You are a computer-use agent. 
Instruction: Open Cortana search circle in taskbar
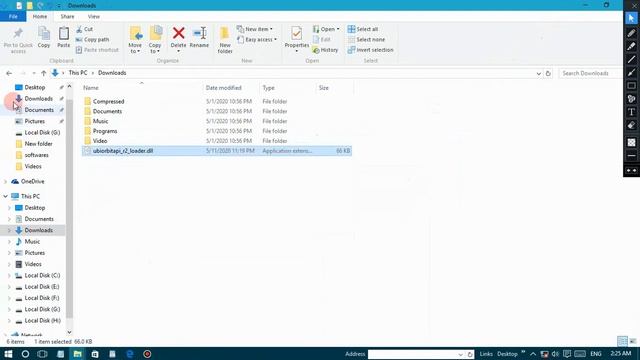click(x=25, y=354)
